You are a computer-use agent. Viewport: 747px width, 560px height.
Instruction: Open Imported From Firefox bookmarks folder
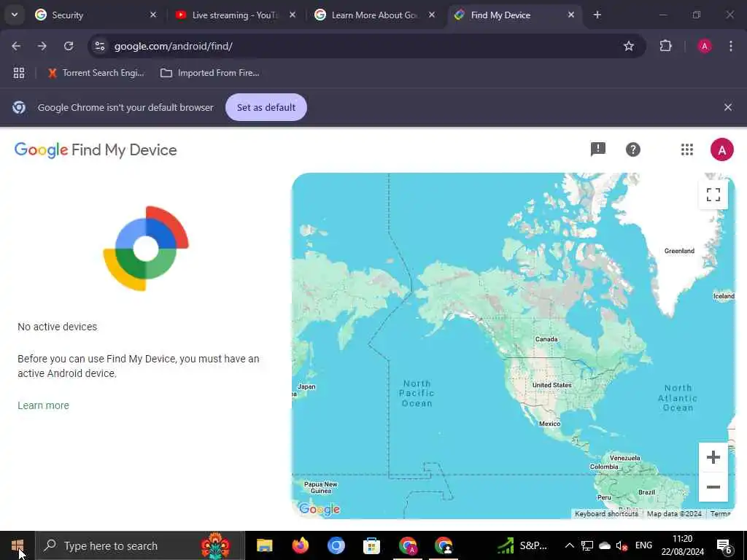coord(210,73)
